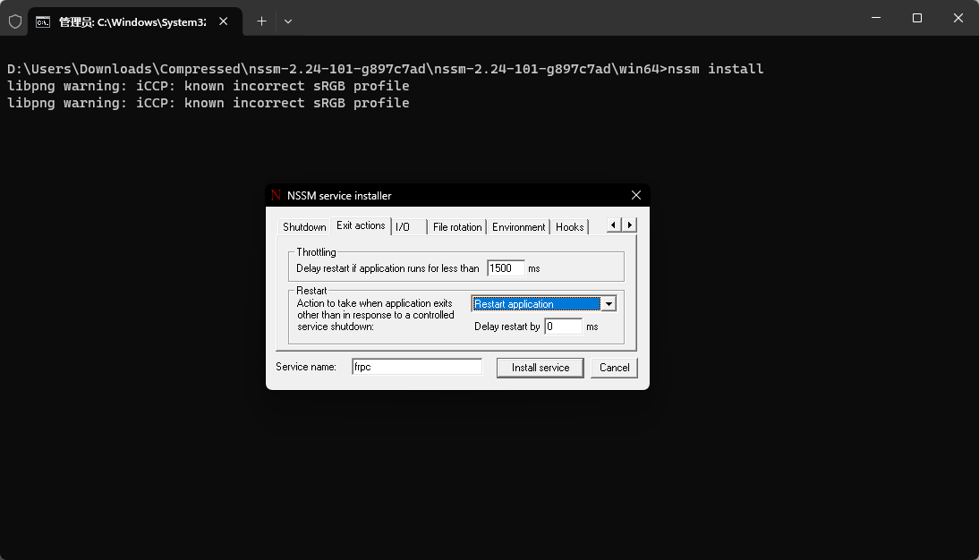Click the throttling delay 1500 ms field
Viewport: 979px width, 560px height.
point(505,267)
